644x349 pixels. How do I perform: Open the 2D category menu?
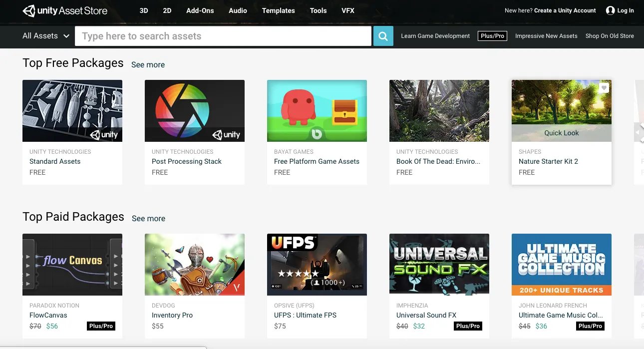click(167, 10)
